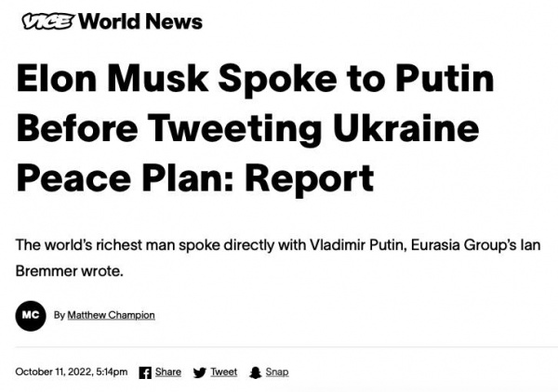Open the Tweet link

click(x=223, y=372)
